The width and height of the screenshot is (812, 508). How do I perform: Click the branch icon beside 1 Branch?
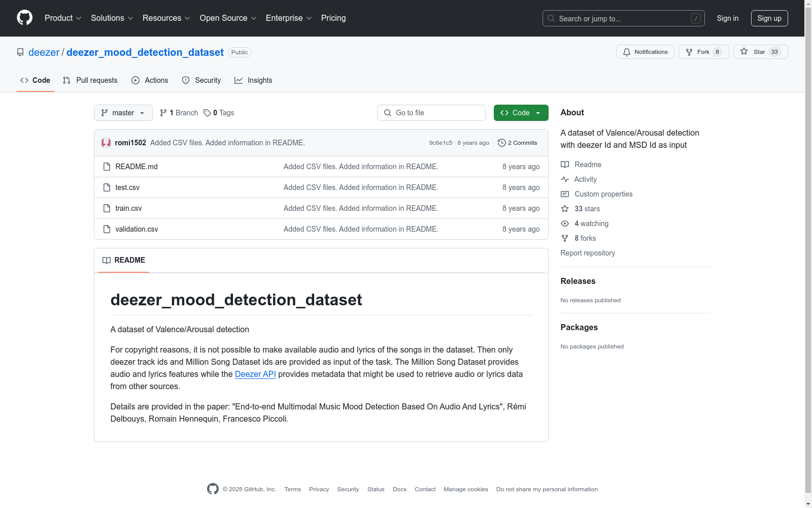click(163, 113)
